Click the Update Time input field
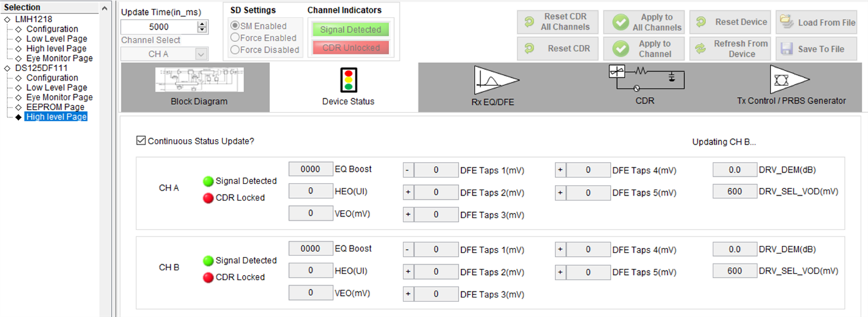The width and height of the screenshot is (868, 317). pos(158,26)
